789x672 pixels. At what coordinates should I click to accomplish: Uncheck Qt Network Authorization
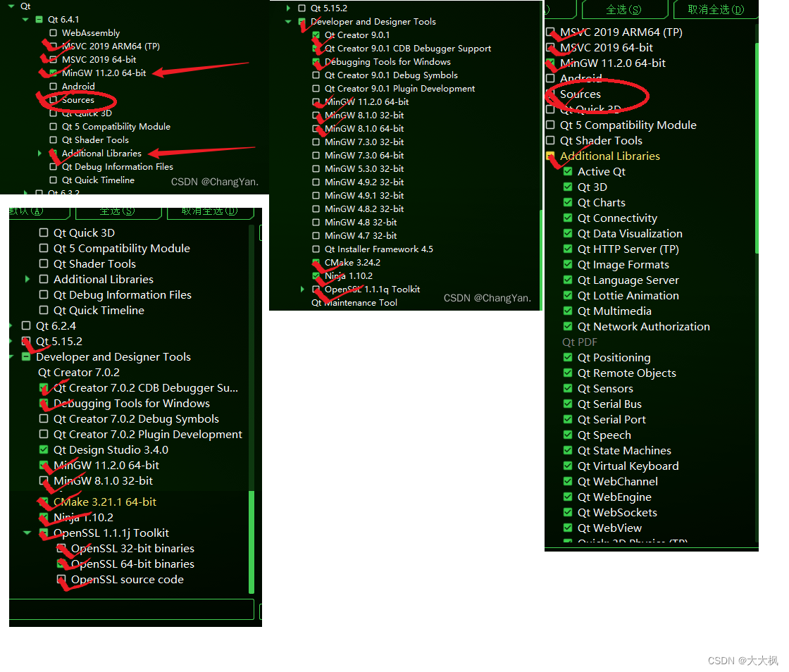click(x=568, y=326)
